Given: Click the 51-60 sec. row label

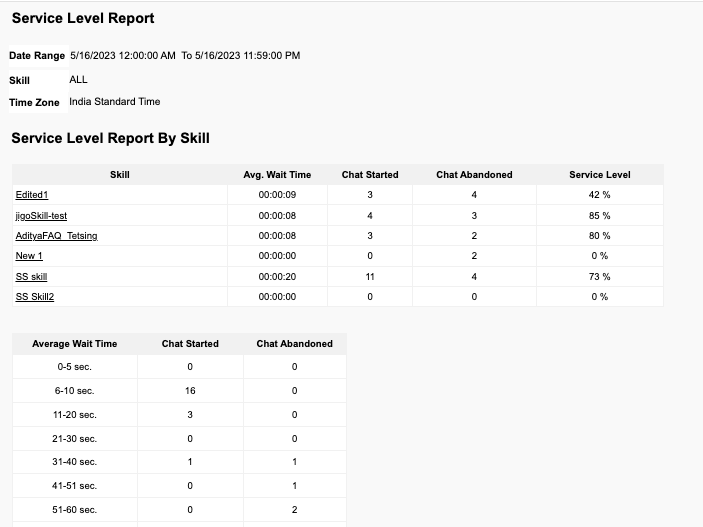Looking at the screenshot, I should tap(74, 509).
